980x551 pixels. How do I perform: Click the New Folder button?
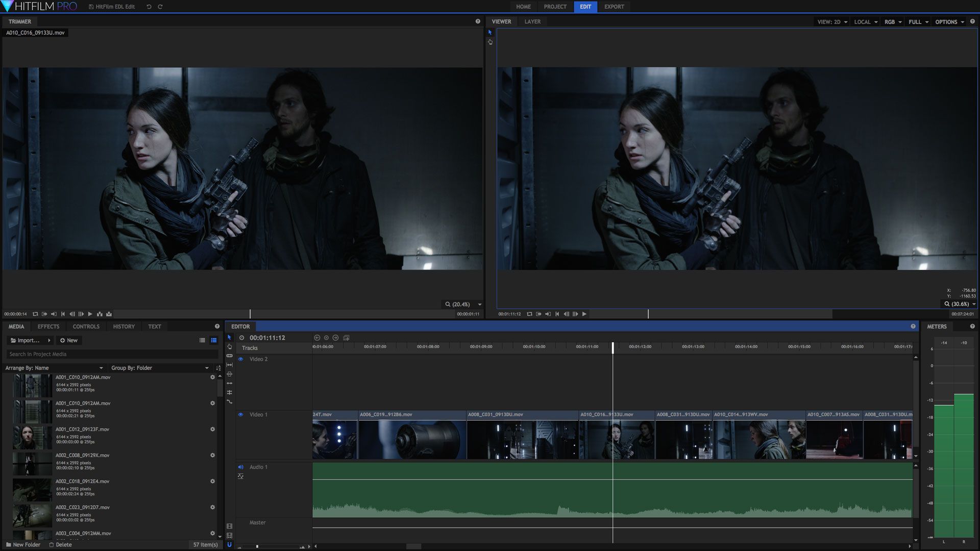(x=23, y=545)
